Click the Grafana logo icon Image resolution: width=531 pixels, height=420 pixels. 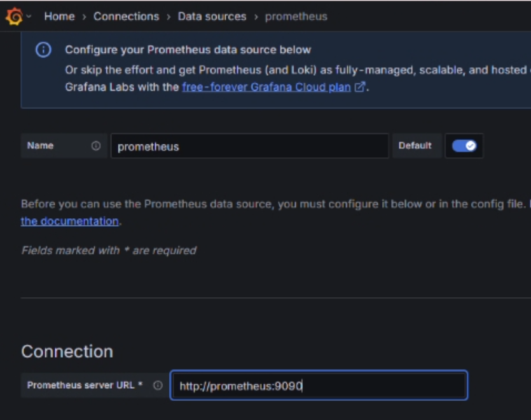click(x=14, y=17)
